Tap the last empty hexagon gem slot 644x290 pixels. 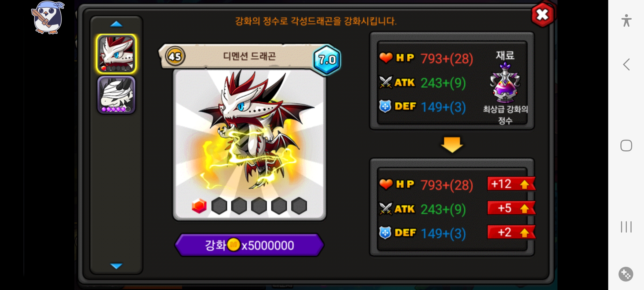(299, 206)
